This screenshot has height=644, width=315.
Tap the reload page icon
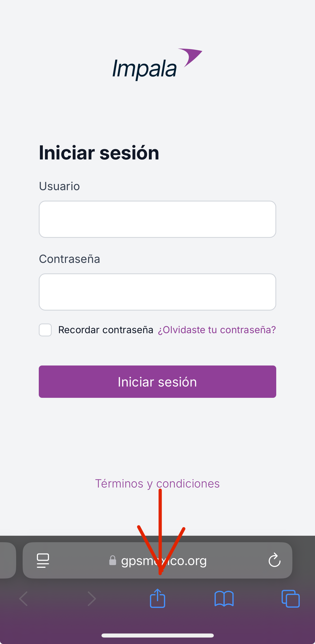click(x=275, y=560)
